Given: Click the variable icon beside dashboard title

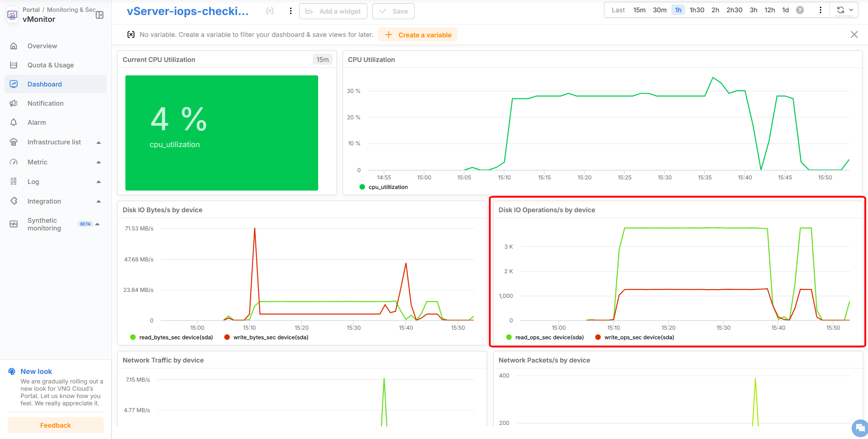Looking at the screenshot, I should [x=270, y=11].
